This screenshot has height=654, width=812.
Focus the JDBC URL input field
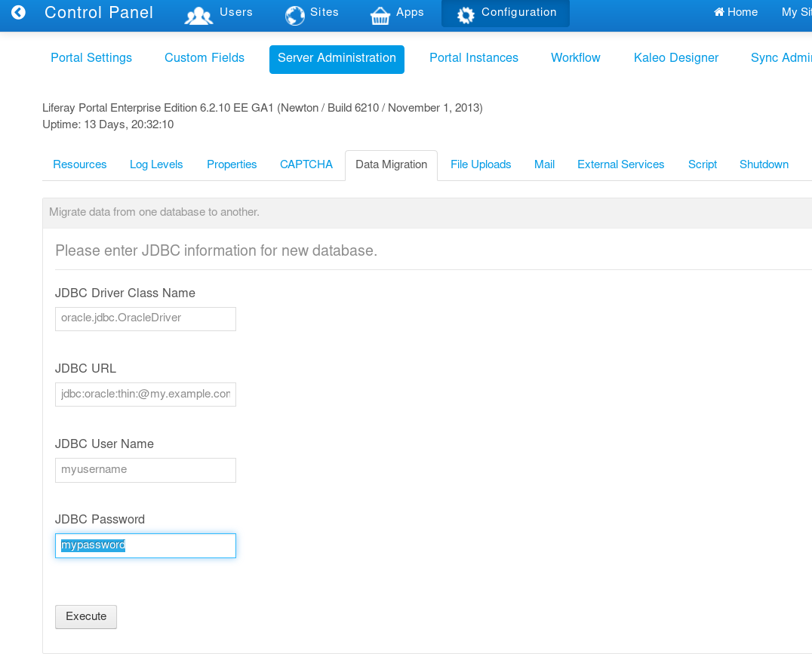click(145, 394)
